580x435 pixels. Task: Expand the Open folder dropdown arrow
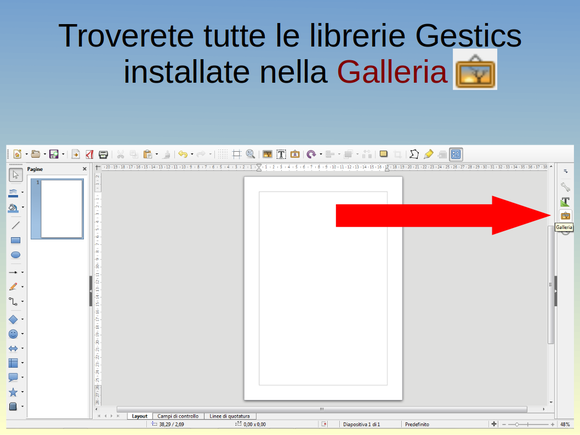tap(45, 154)
